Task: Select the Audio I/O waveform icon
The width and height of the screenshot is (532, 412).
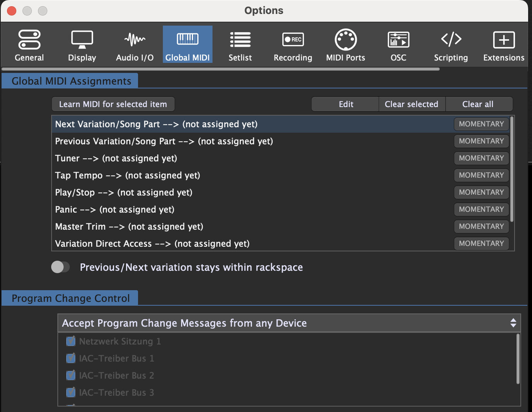Action: pyautogui.click(x=135, y=40)
